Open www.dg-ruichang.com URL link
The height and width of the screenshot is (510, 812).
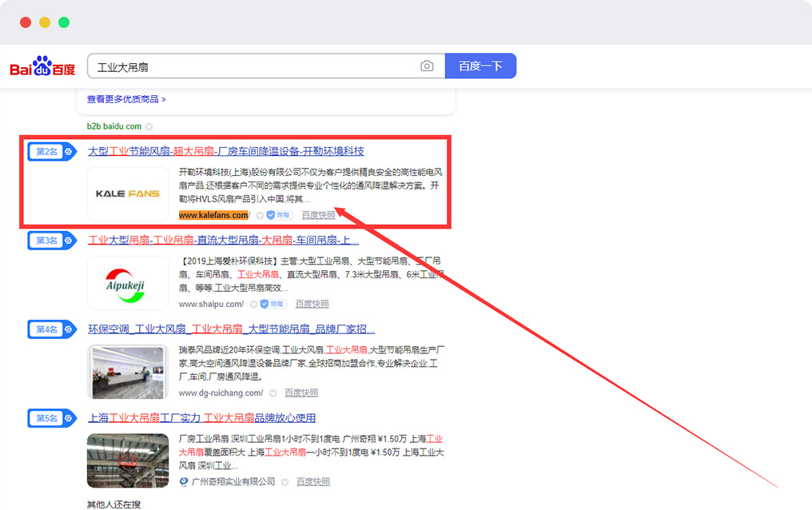pyautogui.click(x=221, y=393)
